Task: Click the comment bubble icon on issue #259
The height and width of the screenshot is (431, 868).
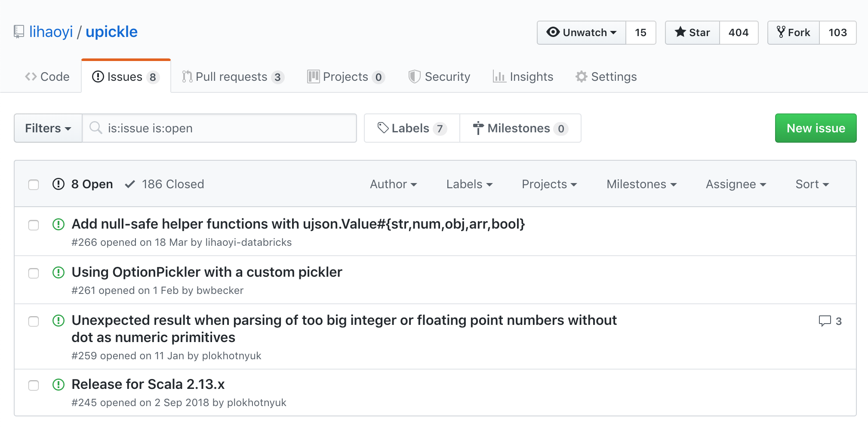Action: 825,321
